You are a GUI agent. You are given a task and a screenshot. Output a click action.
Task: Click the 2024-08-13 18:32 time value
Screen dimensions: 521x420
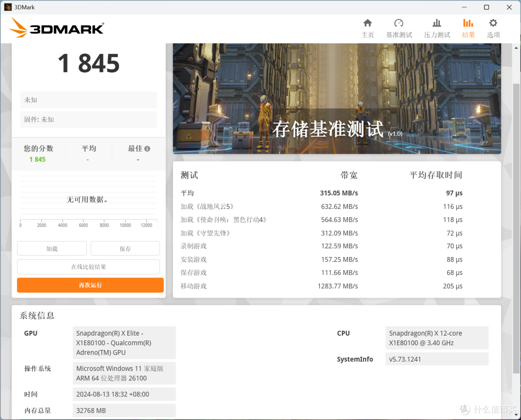pos(124,394)
